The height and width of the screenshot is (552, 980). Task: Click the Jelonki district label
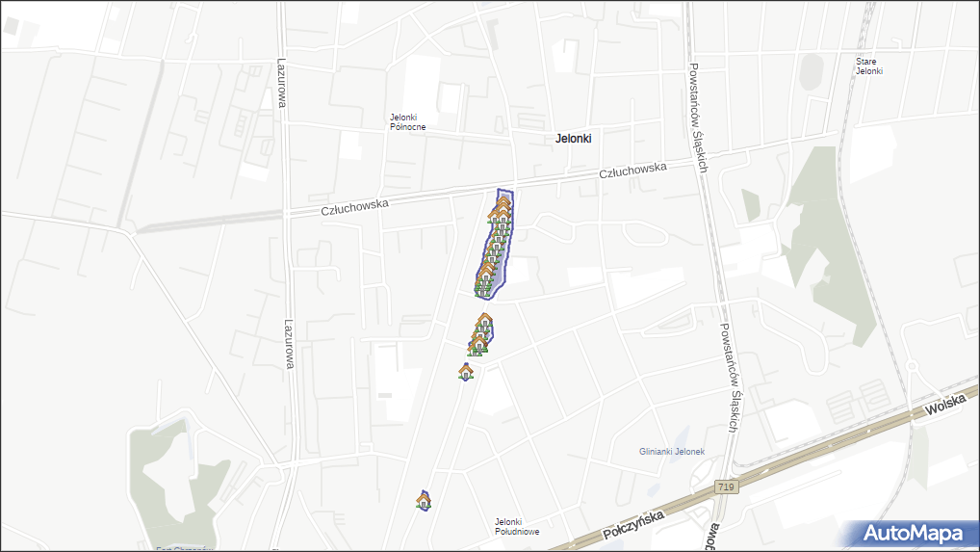573,139
